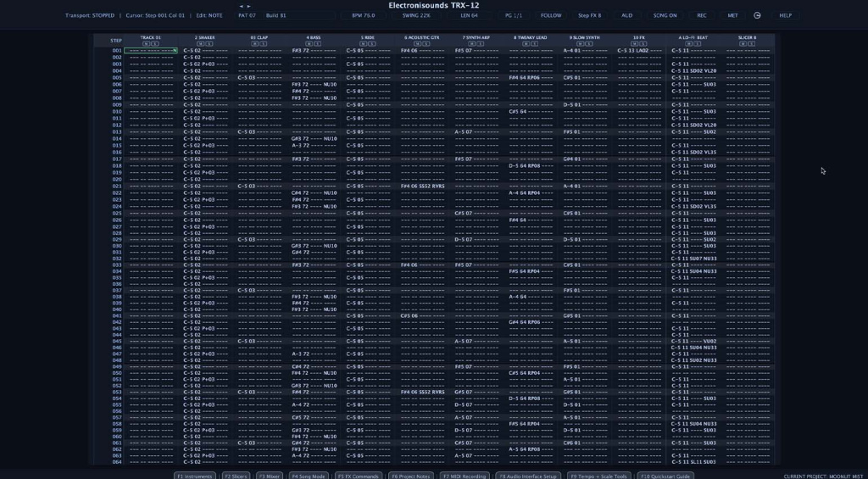868x479 pixels.
Task: Click the BPM 75.0 tempo field
Action: tap(363, 15)
